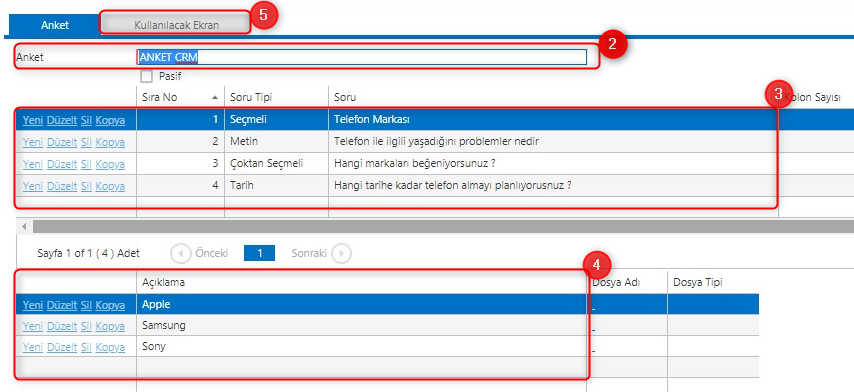This screenshot has width=854, height=392.
Task: Click Düzelt in the Telefon Markası row
Action: click(x=62, y=120)
